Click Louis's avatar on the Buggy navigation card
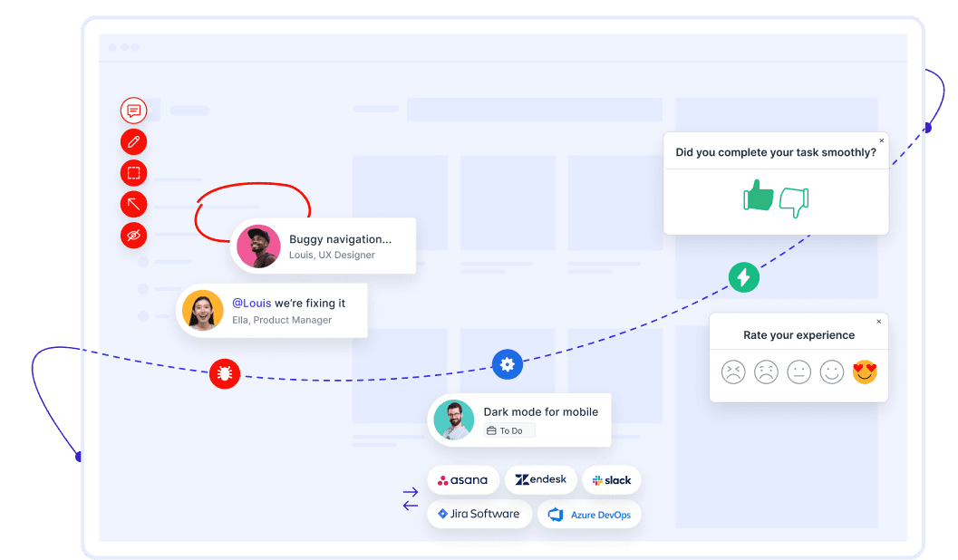This screenshot has width=958, height=560. (258, 246)
